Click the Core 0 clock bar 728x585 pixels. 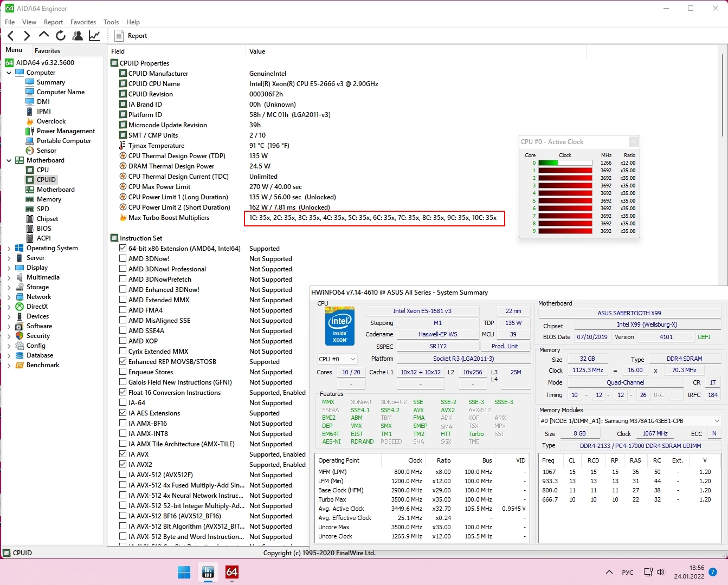565,163
